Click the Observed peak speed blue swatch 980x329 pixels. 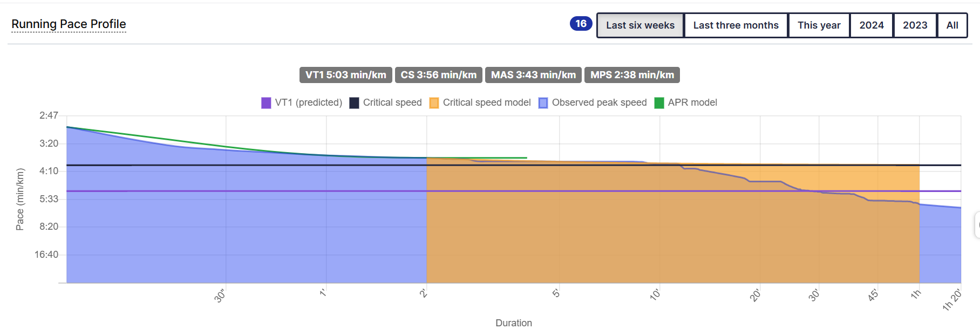[543, 103]
